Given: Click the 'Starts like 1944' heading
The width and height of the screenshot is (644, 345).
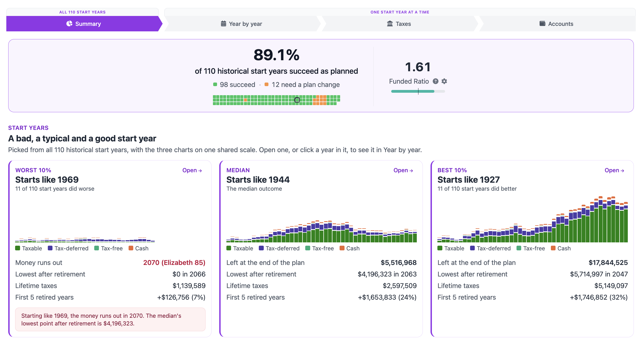Looking at the screenshot, I should coord(258,180).
